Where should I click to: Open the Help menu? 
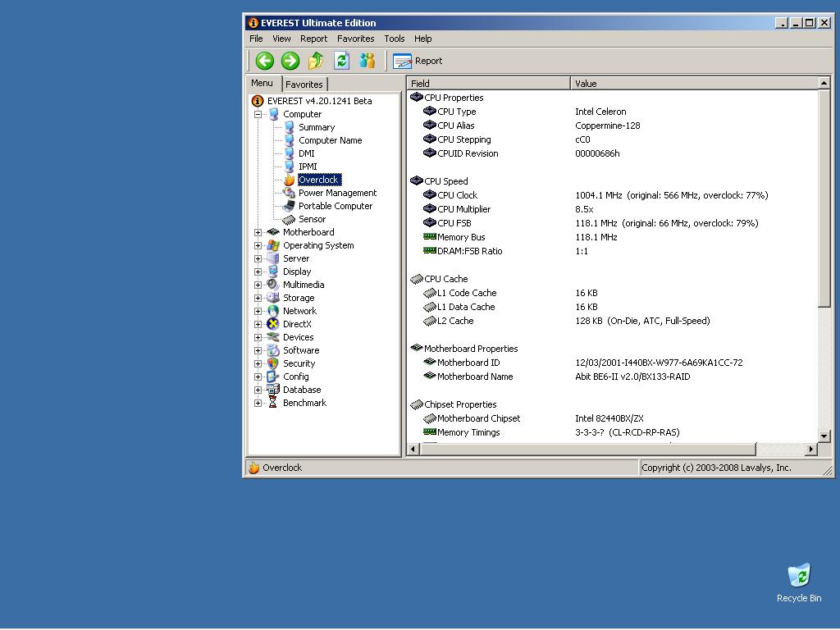(x=422, y=39)
